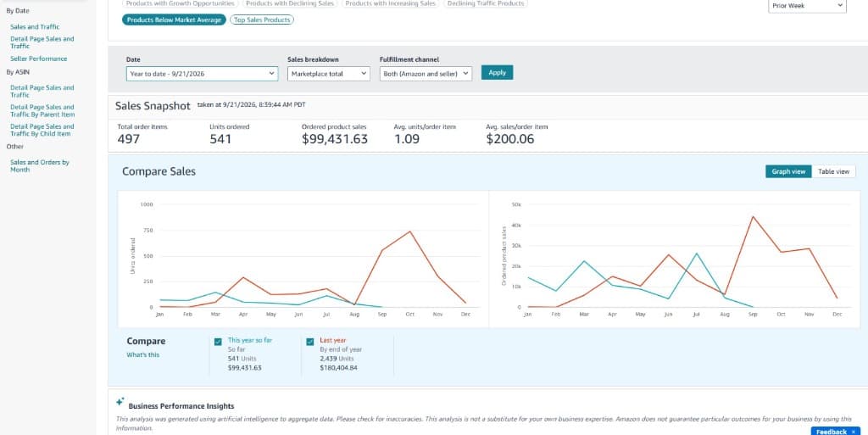Toggle This year so far checkbox
Screen dimensions: 868x435
218,342
